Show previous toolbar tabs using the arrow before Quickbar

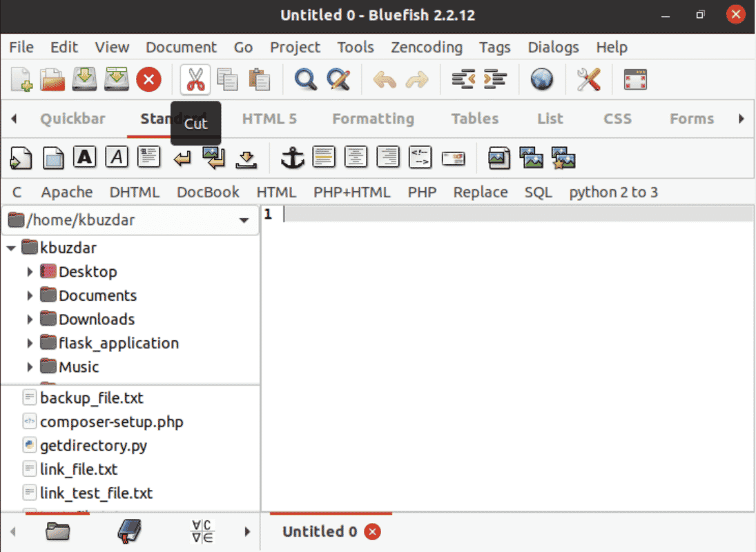14,119
